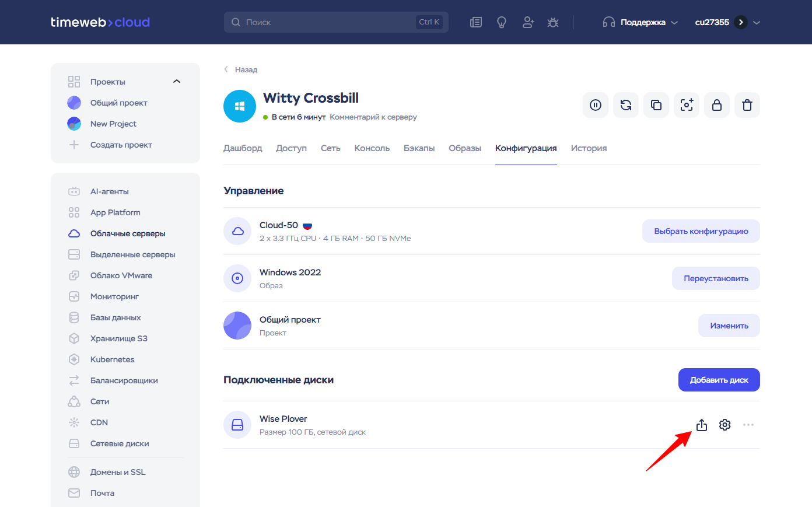Image resolution: width=812 pixels, height=507 pixels.
Task: Go back via the Назад link
Action: coord(246,69)
